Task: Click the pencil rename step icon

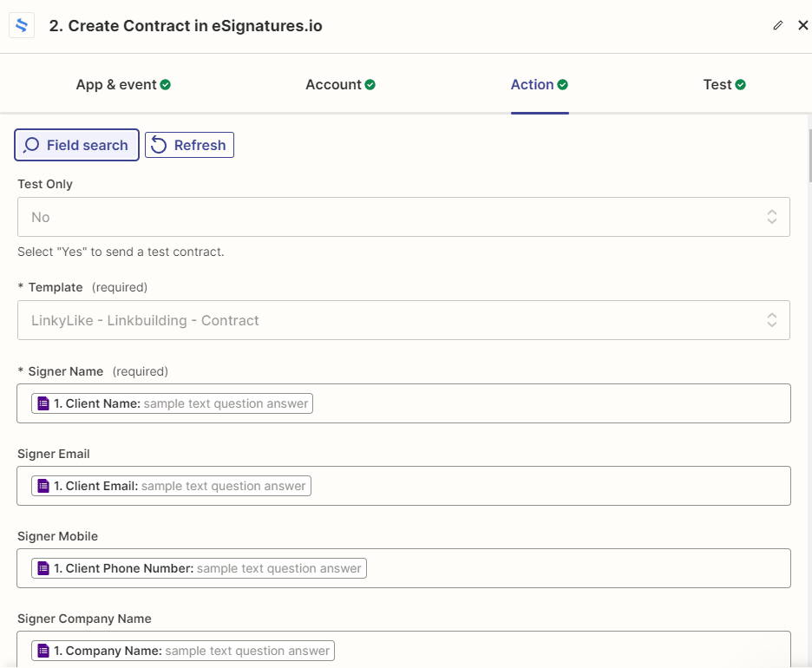Action: click(x=778, y=25)
